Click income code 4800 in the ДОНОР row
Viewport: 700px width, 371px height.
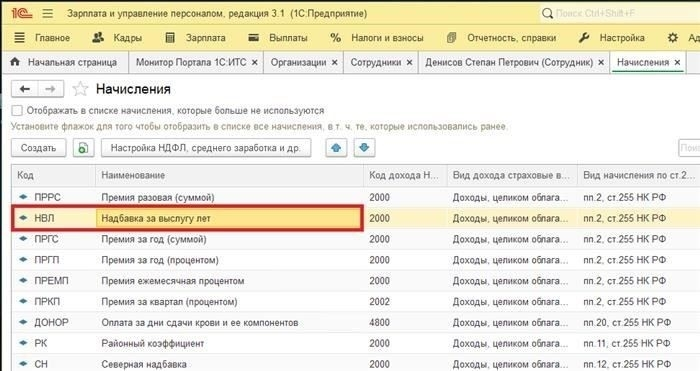[379, 322]
